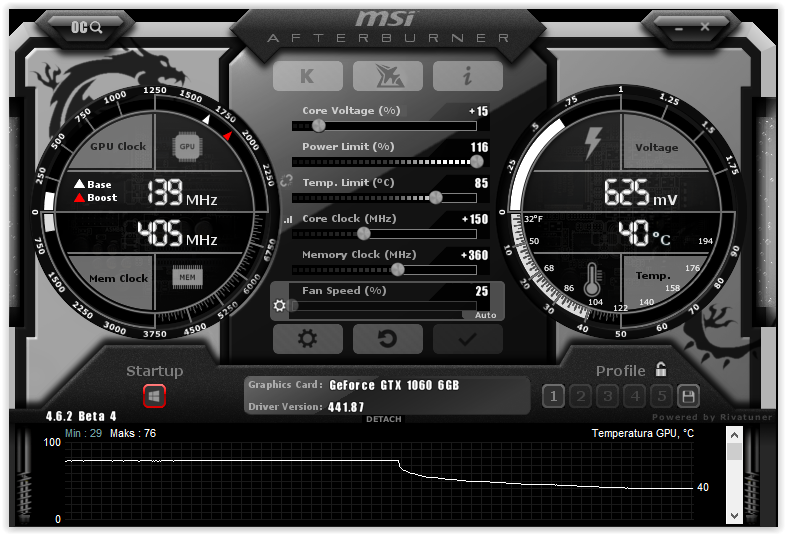Adjust the Power Limit slider handle

[x=477, y=161]
